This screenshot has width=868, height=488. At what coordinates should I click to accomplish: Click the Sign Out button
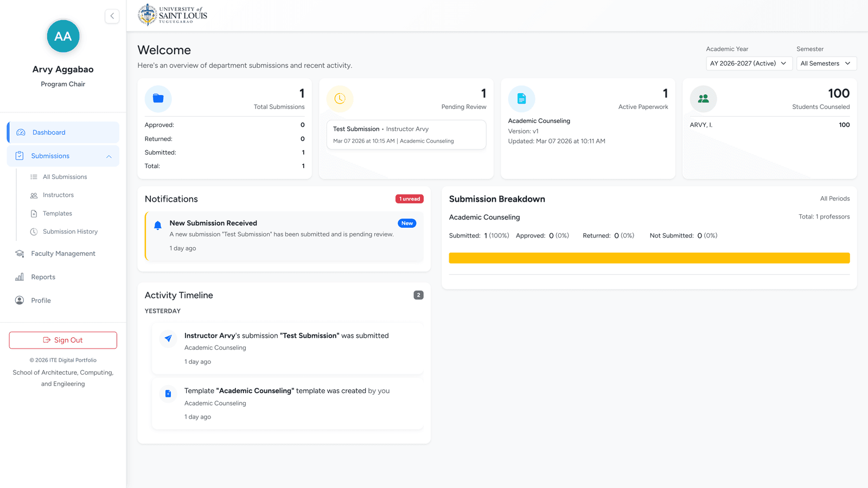(63, 340)
